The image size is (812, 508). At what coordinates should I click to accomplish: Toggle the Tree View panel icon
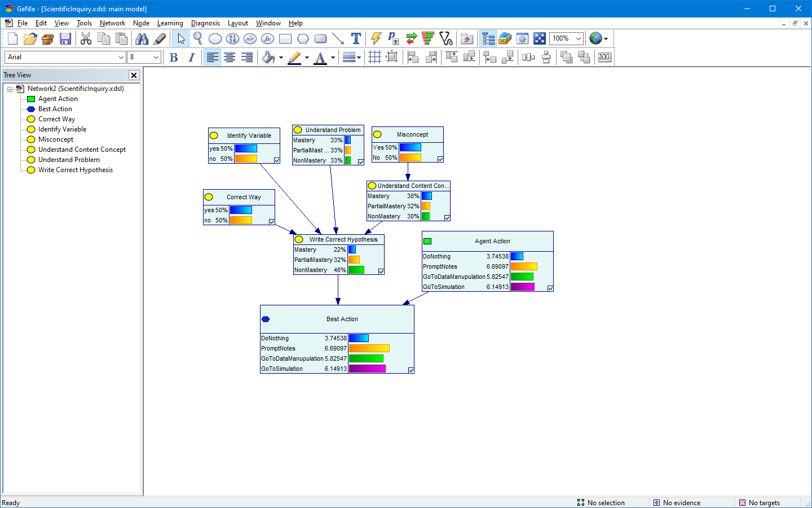pyautogui.click(x=488, y=38)
